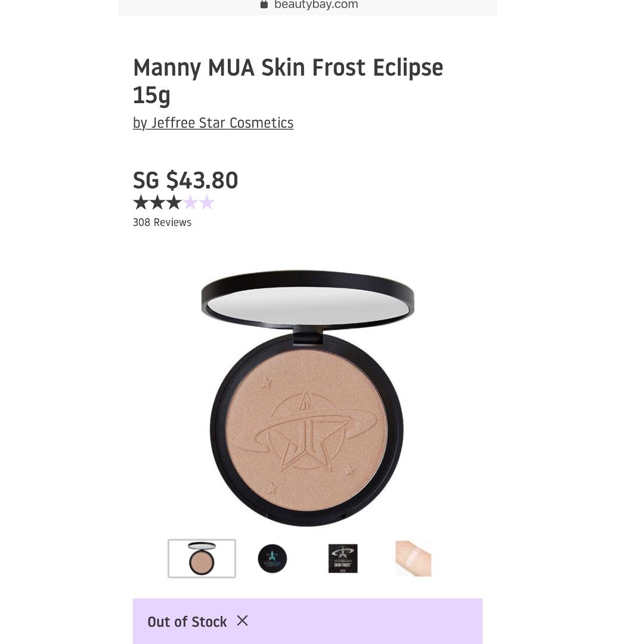Select the open compact thumbnail
Viewport: 644px width, 644px height.
(x=202, y=559)
